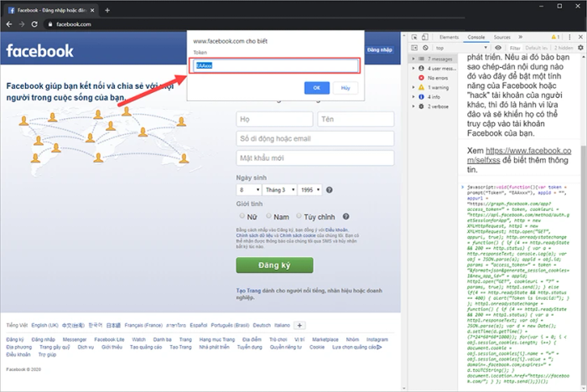Click the verbose bug icon
This screenshot has height=392, width=587.
421,106
